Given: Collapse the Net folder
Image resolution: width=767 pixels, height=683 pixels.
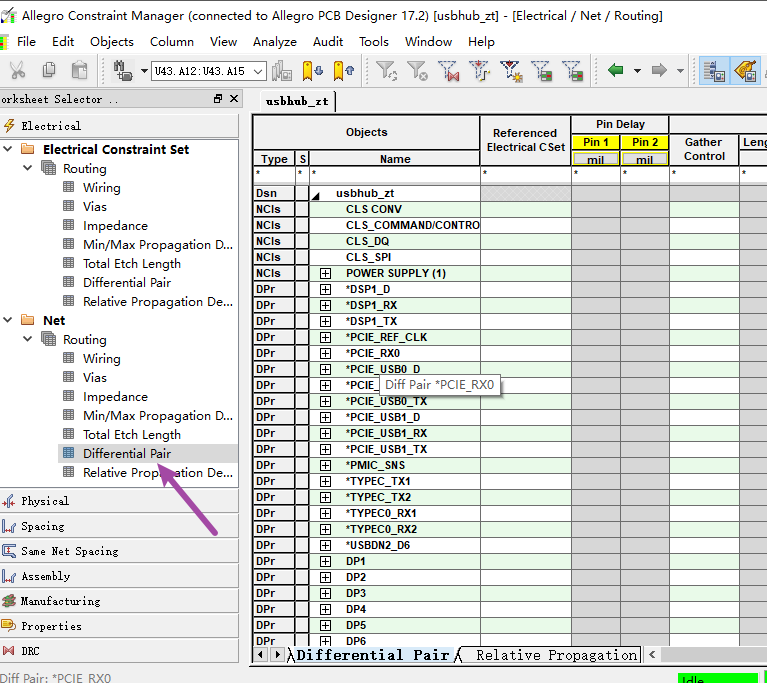Looking at the screenshot, I should click(8, 320).
